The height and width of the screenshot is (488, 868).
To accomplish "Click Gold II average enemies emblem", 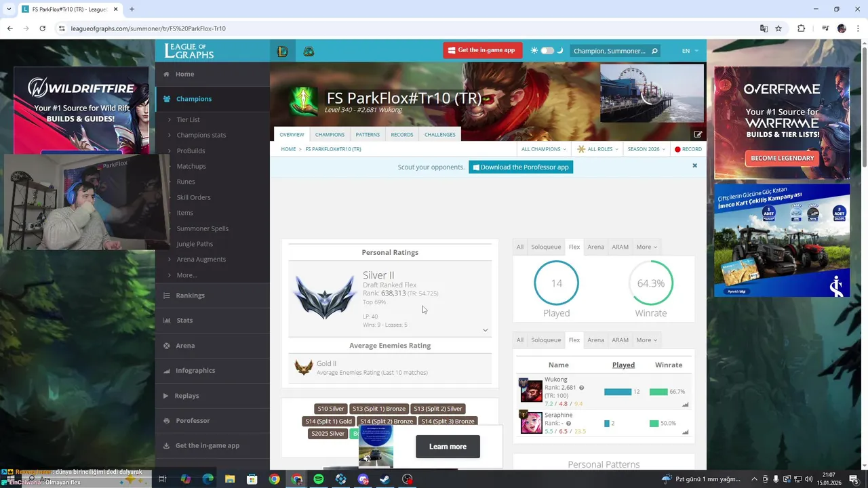I will 304,367.
